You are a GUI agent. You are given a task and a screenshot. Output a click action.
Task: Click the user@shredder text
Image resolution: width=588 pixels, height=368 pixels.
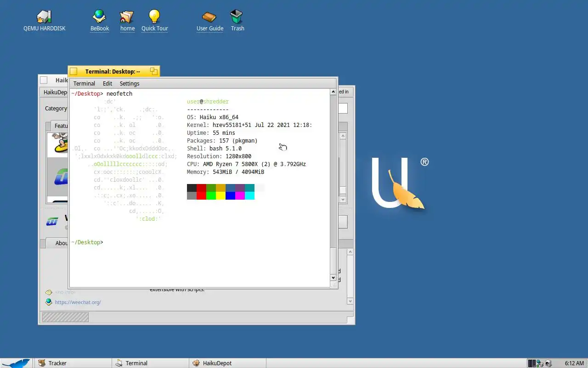208,102
